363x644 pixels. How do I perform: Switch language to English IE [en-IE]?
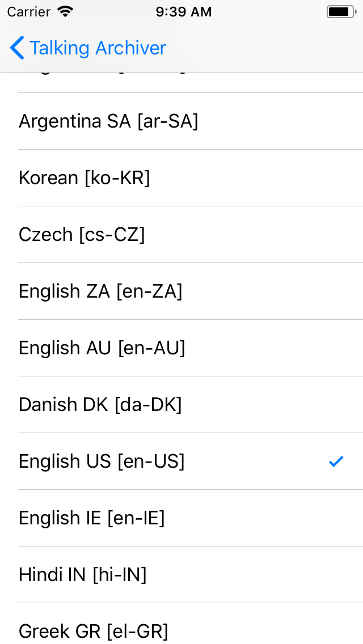pyautogui.click(x=181, y=518)
